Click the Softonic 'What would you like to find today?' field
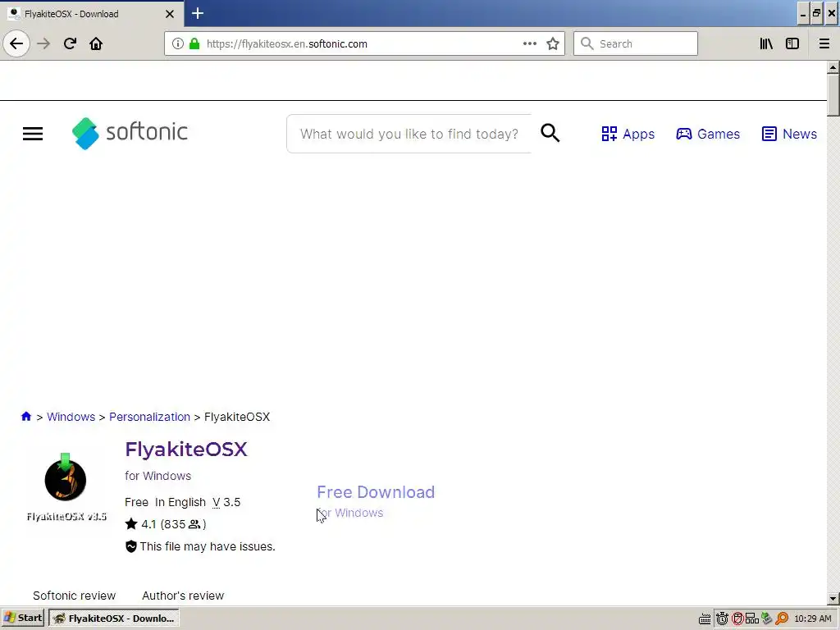This screenshot has height=630, width=840. click(x=409, y=134)
